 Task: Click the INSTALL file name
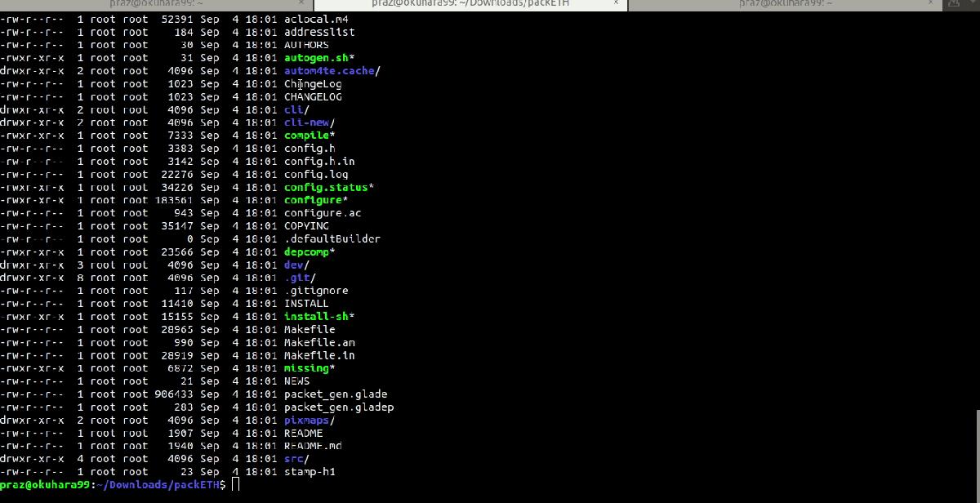306,304
